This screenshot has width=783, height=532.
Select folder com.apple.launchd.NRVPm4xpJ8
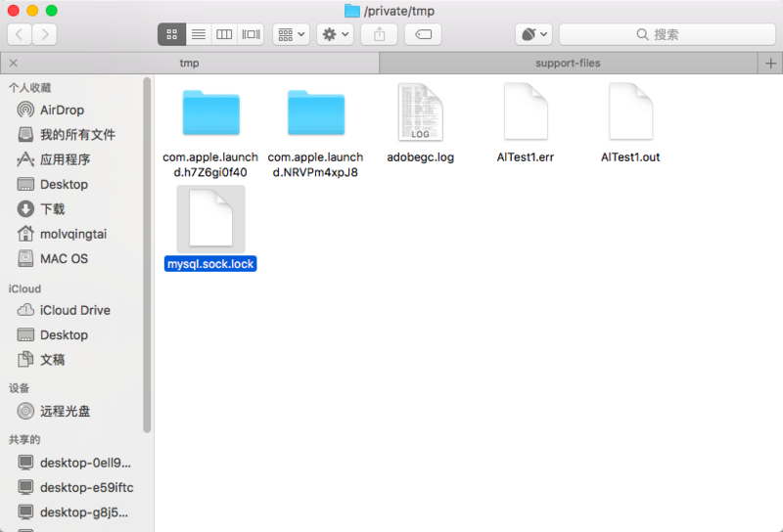pyautogui.click(x=315, y=112)
